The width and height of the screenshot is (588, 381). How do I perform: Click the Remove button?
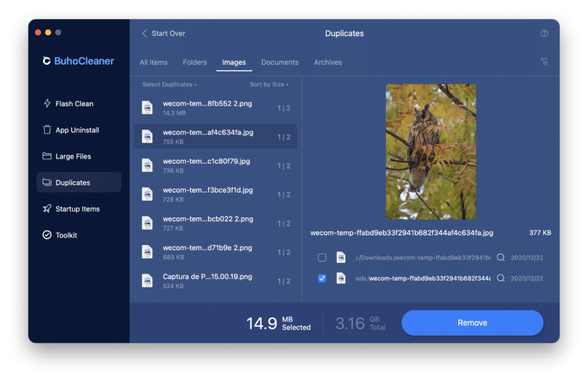(472, 322)
